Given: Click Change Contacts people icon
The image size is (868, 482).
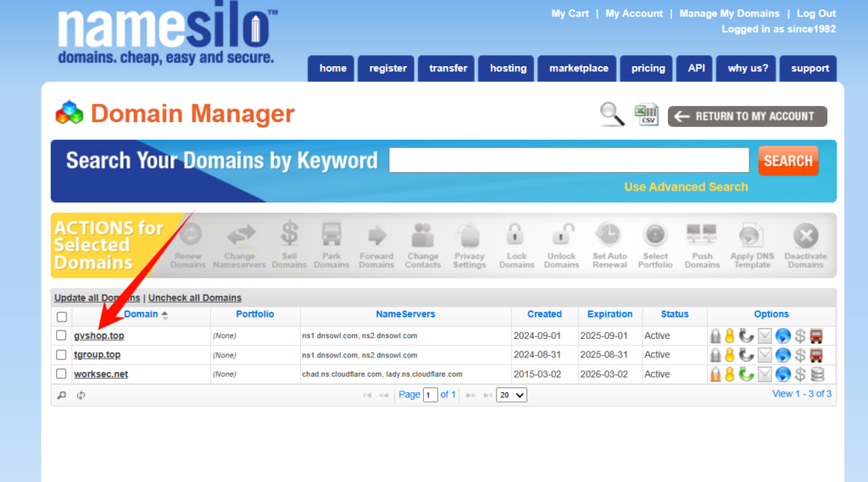Looking at the screenshot, I should point(422,235).
